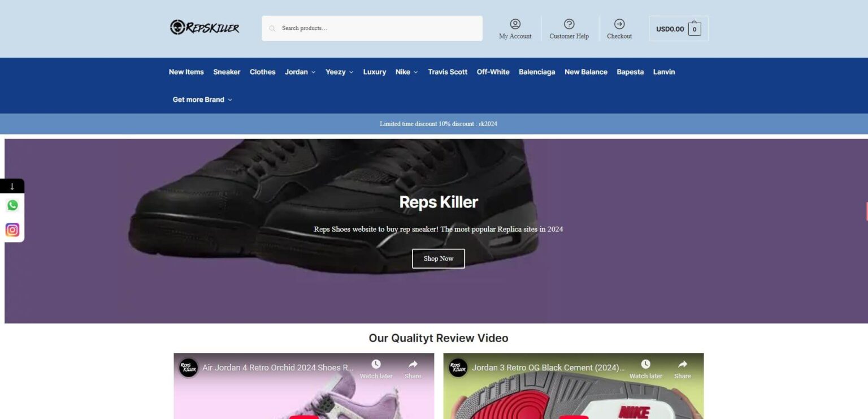868x419 pixels.
Task: Click the search magnifier icon
Action: (272, 28)
